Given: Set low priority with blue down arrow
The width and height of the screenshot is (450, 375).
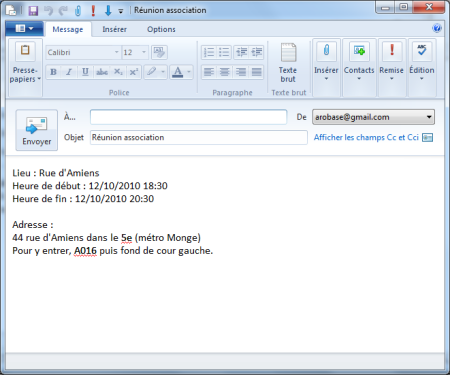Looking at the screenshot, I should point(108,11).
